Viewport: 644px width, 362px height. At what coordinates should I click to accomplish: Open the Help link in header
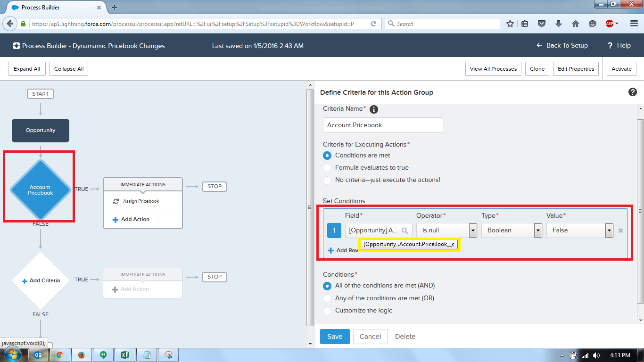click(619, 46)
